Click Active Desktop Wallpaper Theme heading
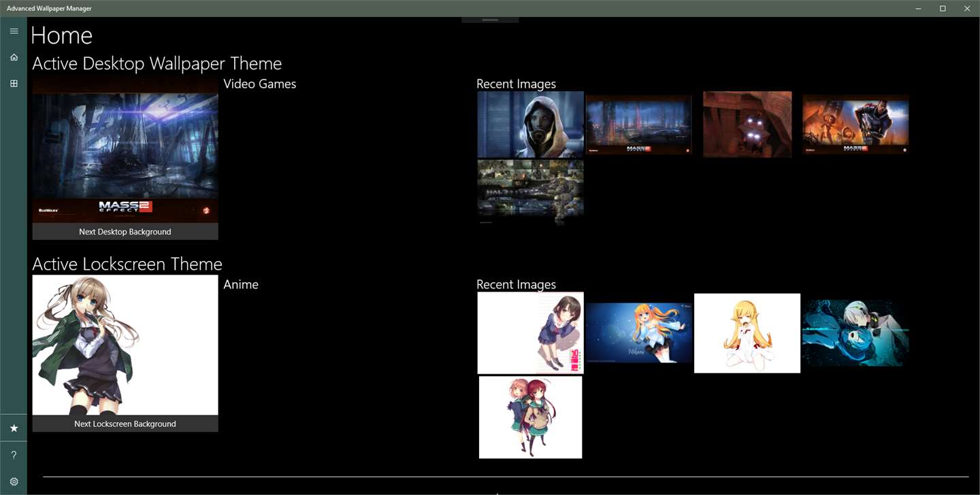Image resolution: width=980 pixels, height=495 pixels. point(157,64)
